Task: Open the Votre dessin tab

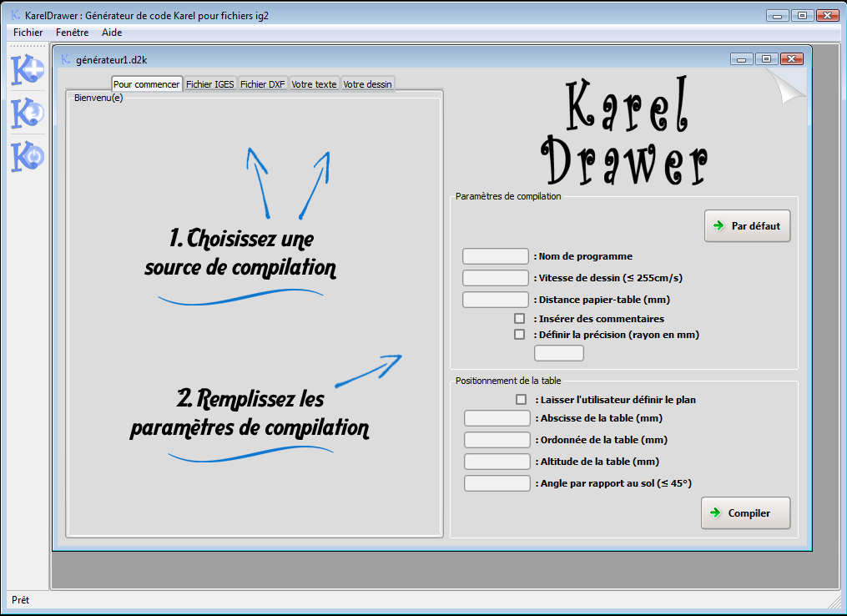Action: [367, 84]
